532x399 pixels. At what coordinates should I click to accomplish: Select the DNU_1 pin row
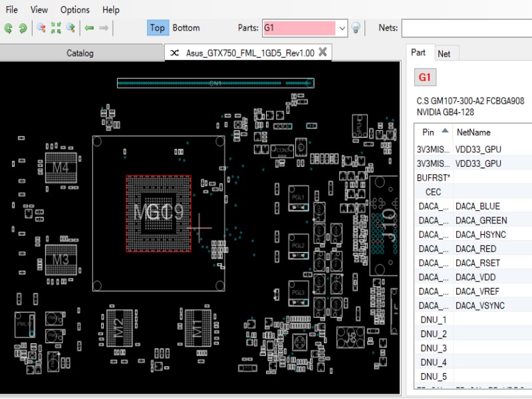coord(473,320)
